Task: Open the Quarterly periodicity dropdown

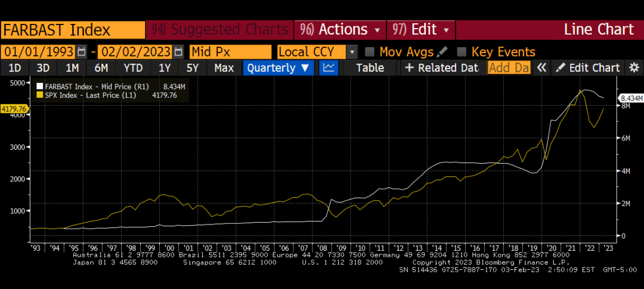Action: tap(278, 67)
